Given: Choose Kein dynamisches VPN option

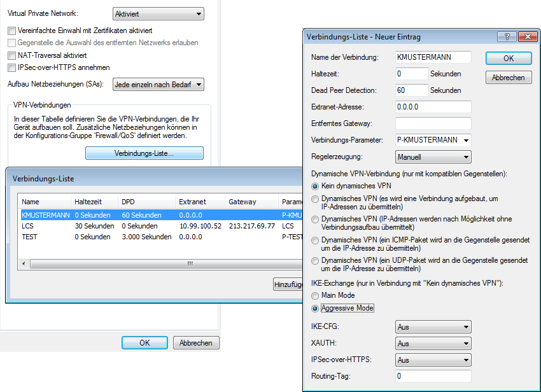Looking at the screenshot, I should click(x=315, y=186).
